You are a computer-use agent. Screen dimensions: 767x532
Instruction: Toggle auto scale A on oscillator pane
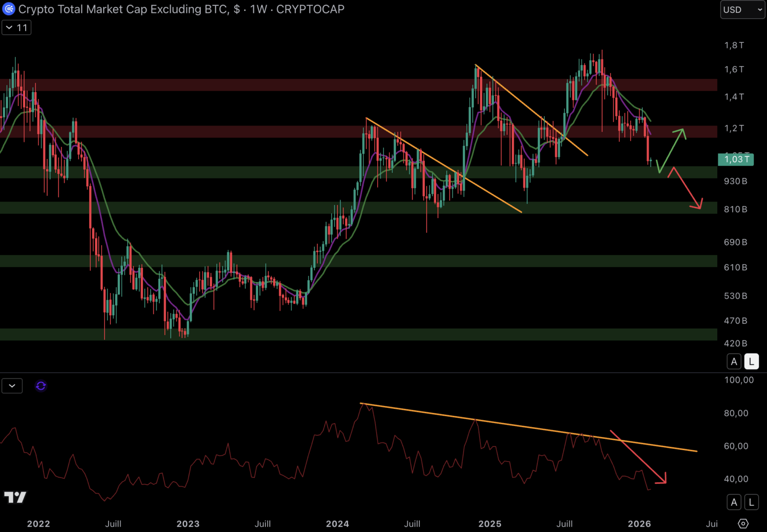[x=734, y=502]
